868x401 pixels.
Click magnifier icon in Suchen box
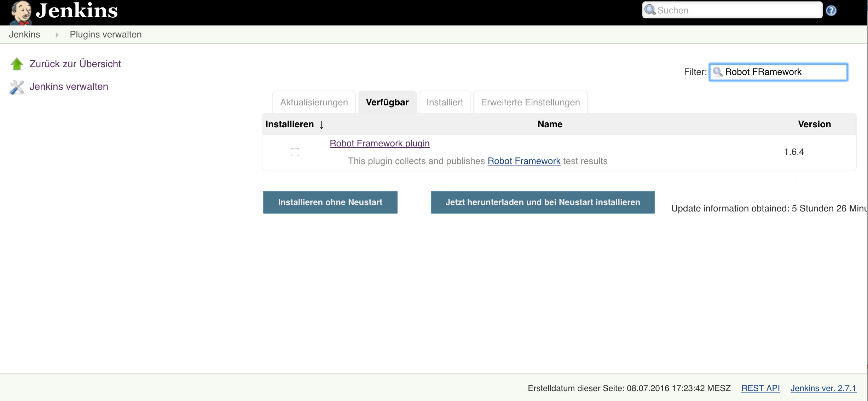(x=650, y=10)
